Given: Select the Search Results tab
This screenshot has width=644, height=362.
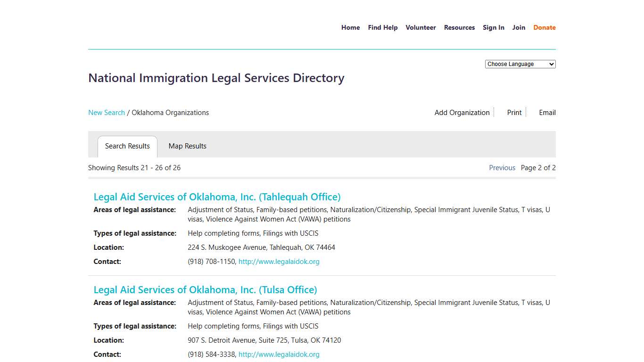Looking at the screenshot, I should click(127, 146).
